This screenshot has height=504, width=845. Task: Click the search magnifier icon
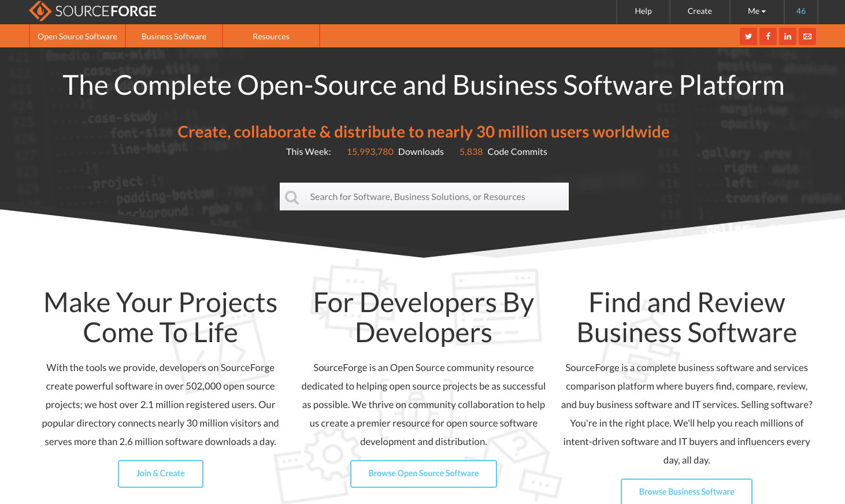tap(292, 197)
